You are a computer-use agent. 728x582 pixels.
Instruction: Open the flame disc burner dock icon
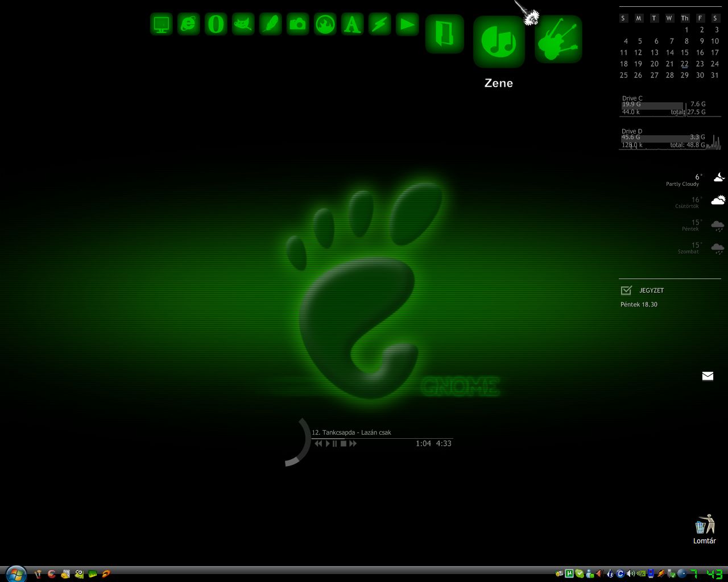325,24
